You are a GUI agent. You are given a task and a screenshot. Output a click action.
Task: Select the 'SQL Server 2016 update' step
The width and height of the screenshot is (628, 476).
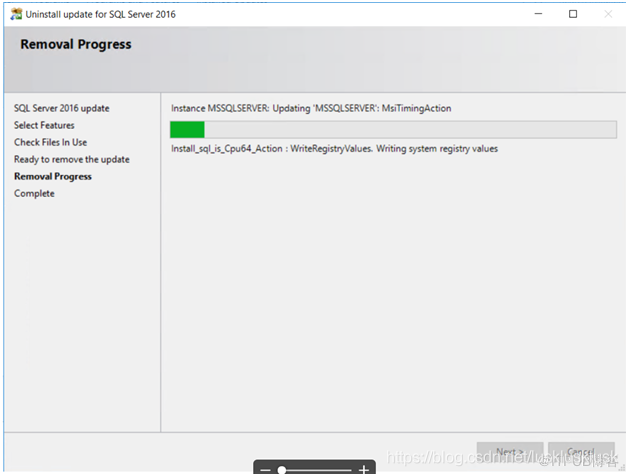(x=62, y=108)
